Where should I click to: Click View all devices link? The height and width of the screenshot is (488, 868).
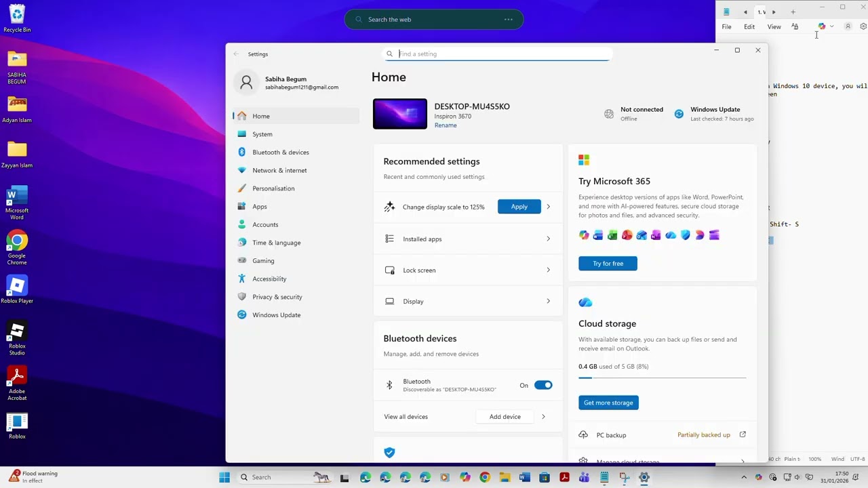coord(406,417)
